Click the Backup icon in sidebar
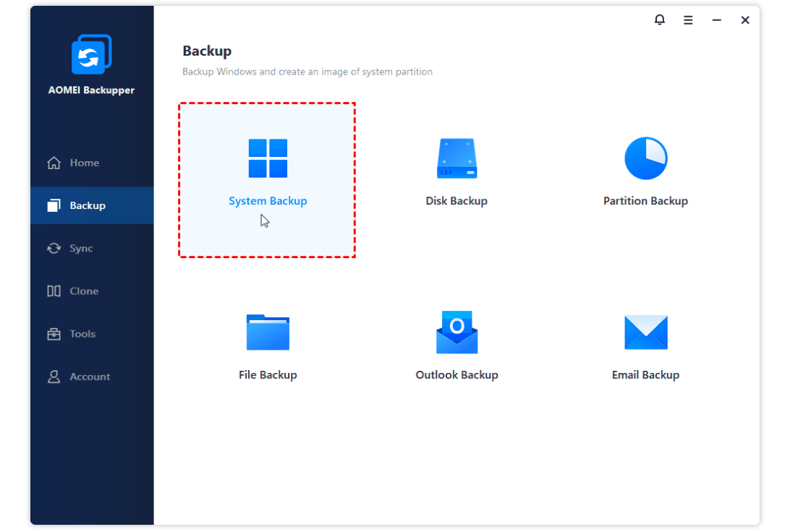Viewport: 790px width, 532px height. 54,205
